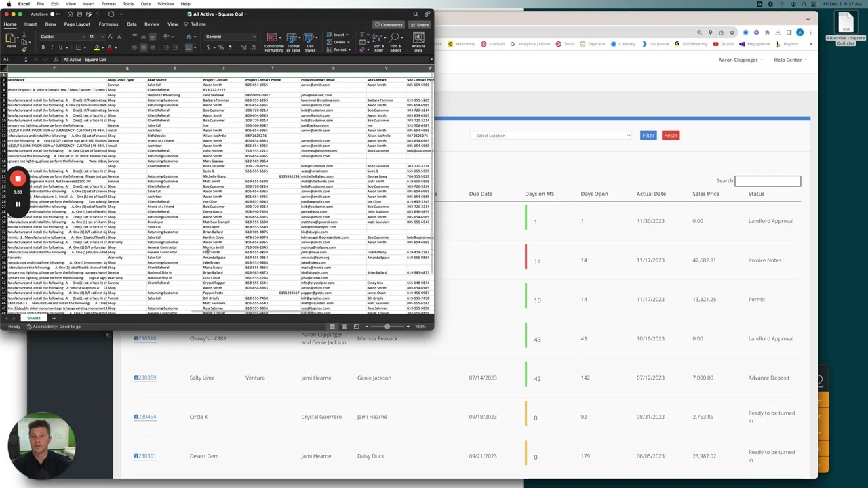Open the Page Layout ribbon tab
868x488 pixels.
click(x=77, y=24)
